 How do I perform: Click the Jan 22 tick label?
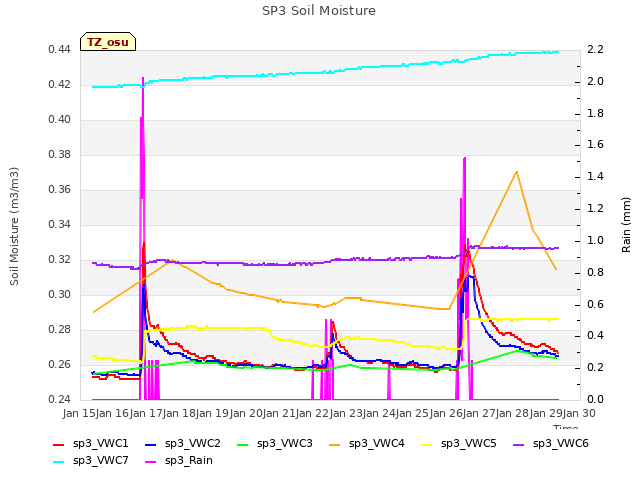313,413
